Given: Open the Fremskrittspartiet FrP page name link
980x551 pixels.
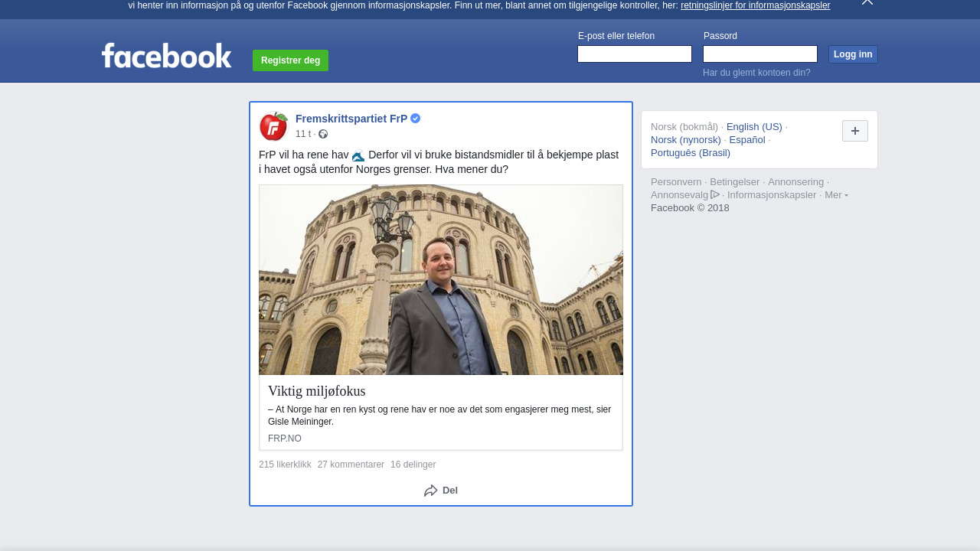Looking at the screenshot, I should (x=351, y=119).
